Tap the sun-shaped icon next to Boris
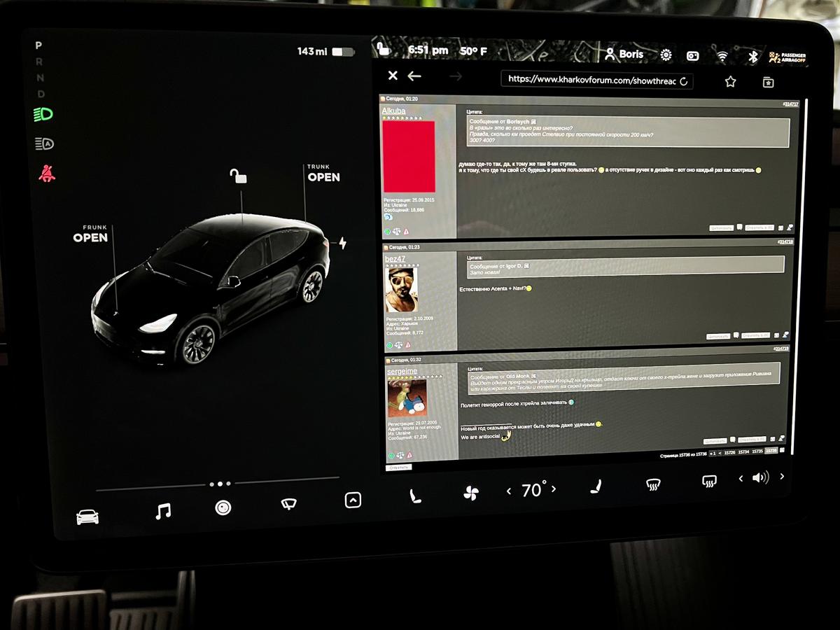840x630 pixels. click(x=666, y=55)
